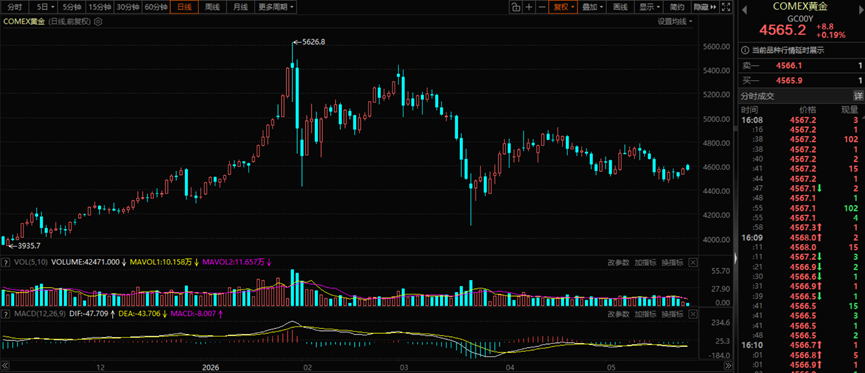865x373 pixels.
Task: Switch to the 月线 monthly chart
Action: point(240,7)
